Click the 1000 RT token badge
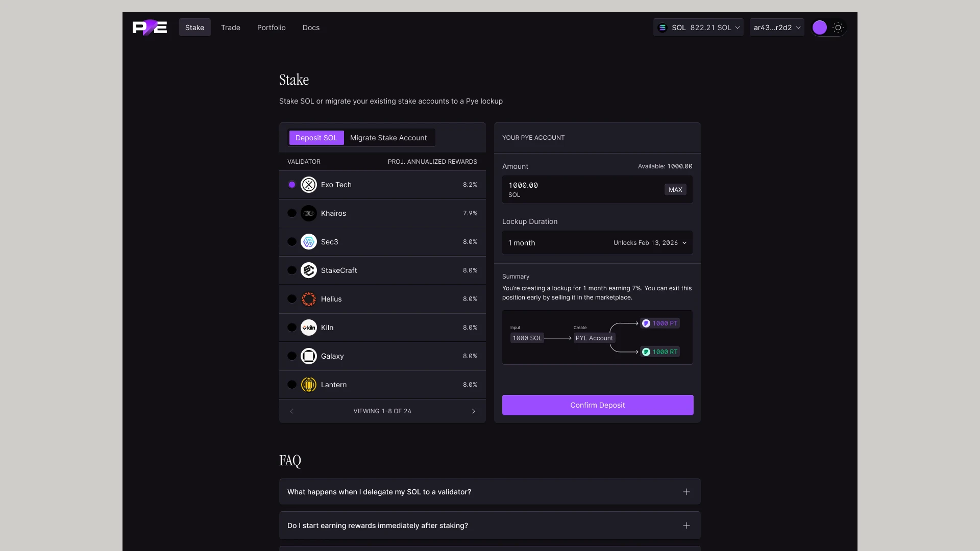The height and width of the screenshot is (551, 980). click(x=660, y=352)
